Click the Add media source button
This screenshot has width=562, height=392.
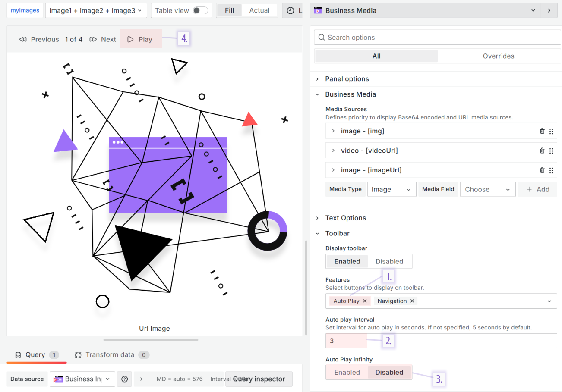pyautogui.click(x=537, y=189)
